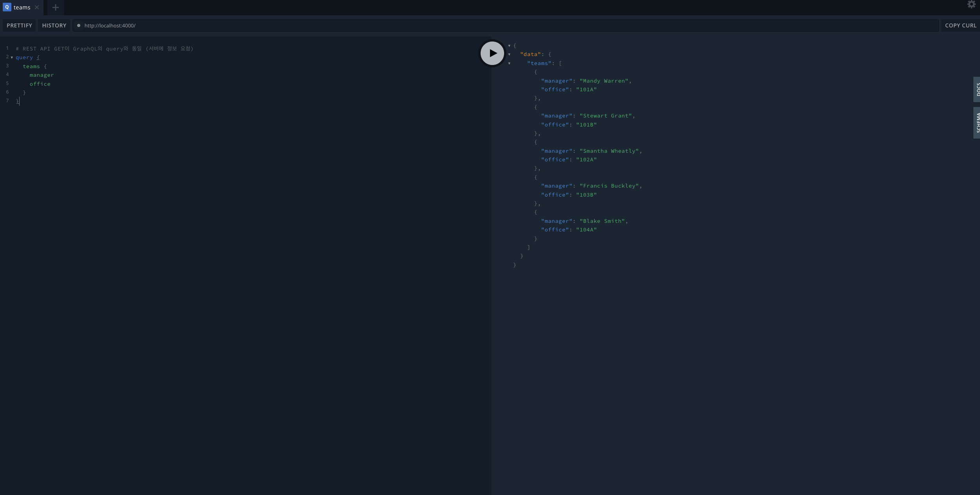The height and width of the screenshot is (495, 980).
Task: Collapse the "data" node in results
Action: [x=509, y=54]
